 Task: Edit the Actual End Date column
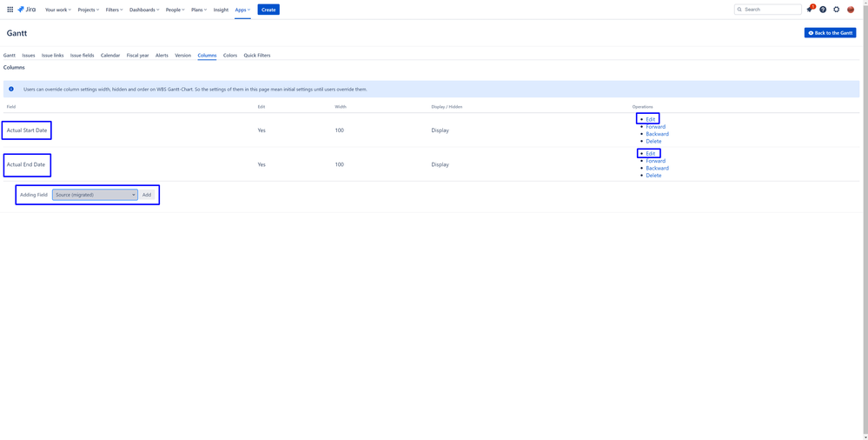click(651, 154)
